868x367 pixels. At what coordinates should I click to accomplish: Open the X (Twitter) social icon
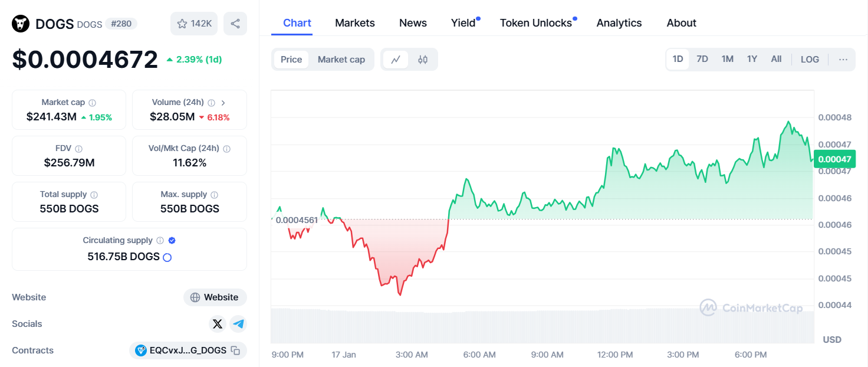click(x=218, y=324)
